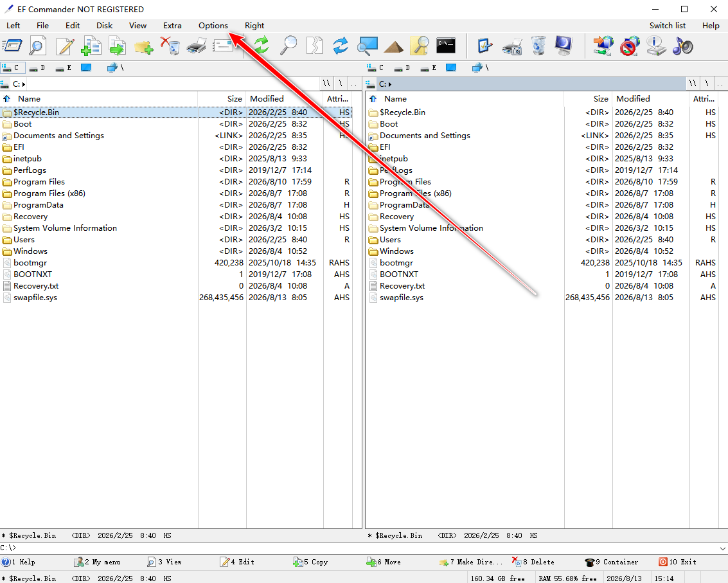Click the desktop icon in right drive bar
Viewport: 728px width, 583px height.
[451, 68]
